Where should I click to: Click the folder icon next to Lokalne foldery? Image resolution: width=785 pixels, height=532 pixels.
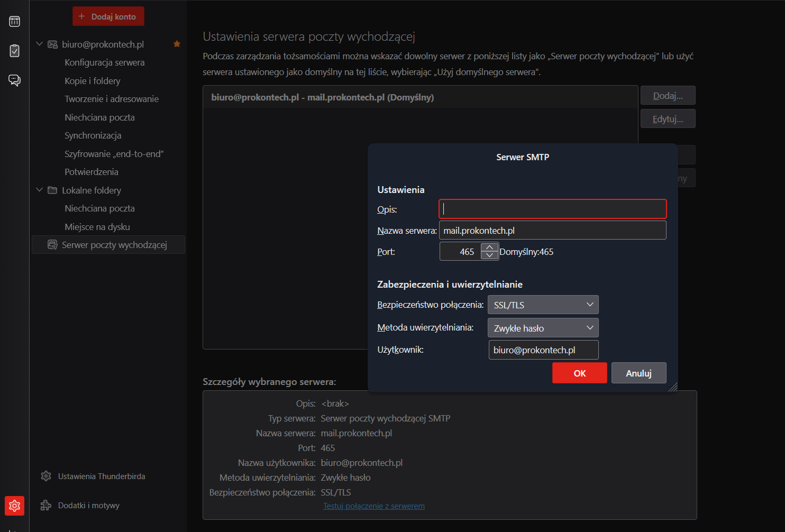point(52,190)
